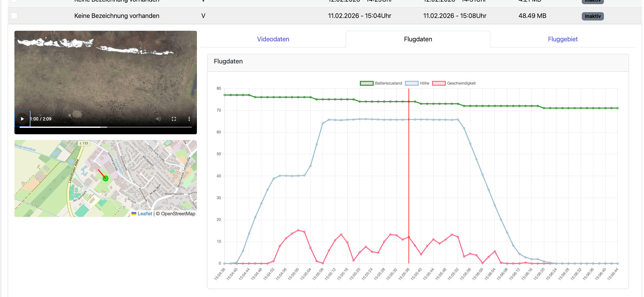
Task: Play the drone video
Action: point(22,119)
